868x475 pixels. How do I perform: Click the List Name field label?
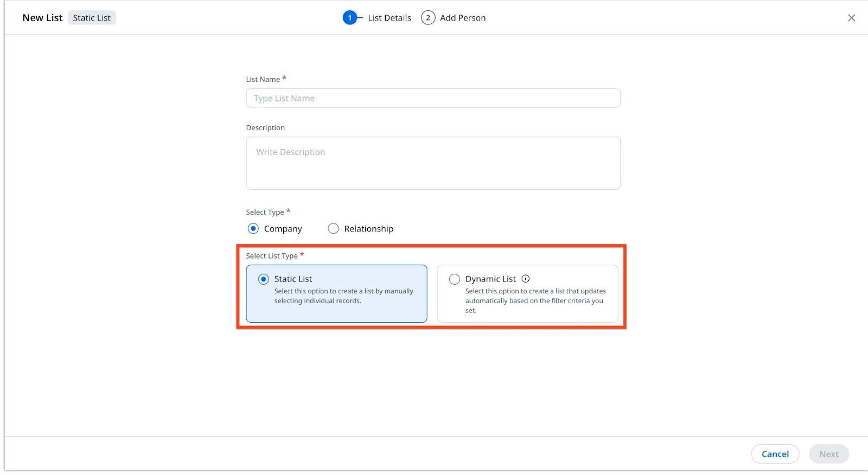(263, 79)
